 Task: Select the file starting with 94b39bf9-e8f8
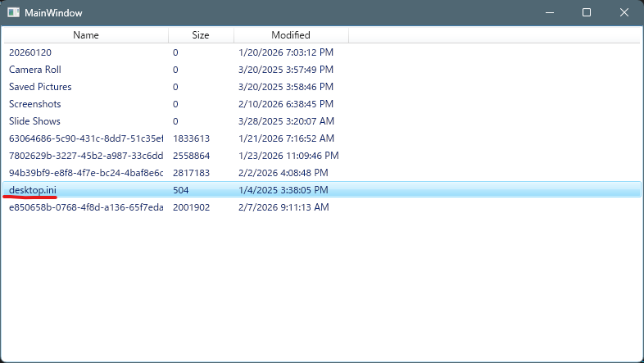click(x=85, y=173)
